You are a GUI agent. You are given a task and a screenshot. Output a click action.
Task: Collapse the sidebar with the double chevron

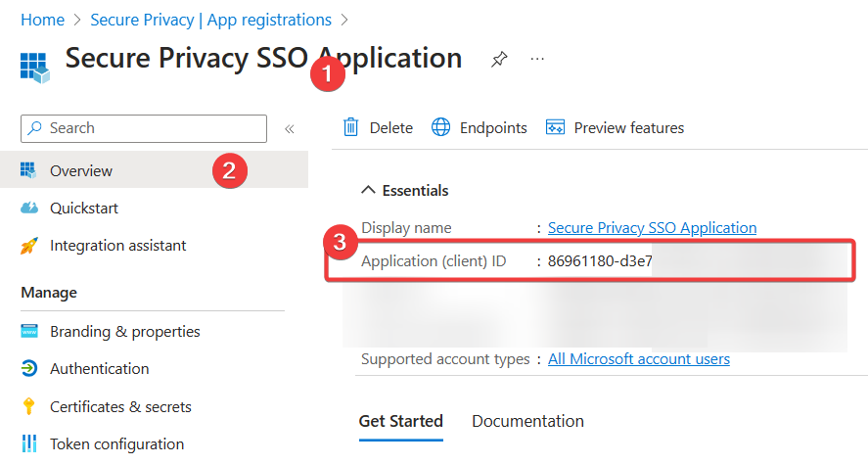[x=290, y=128]
